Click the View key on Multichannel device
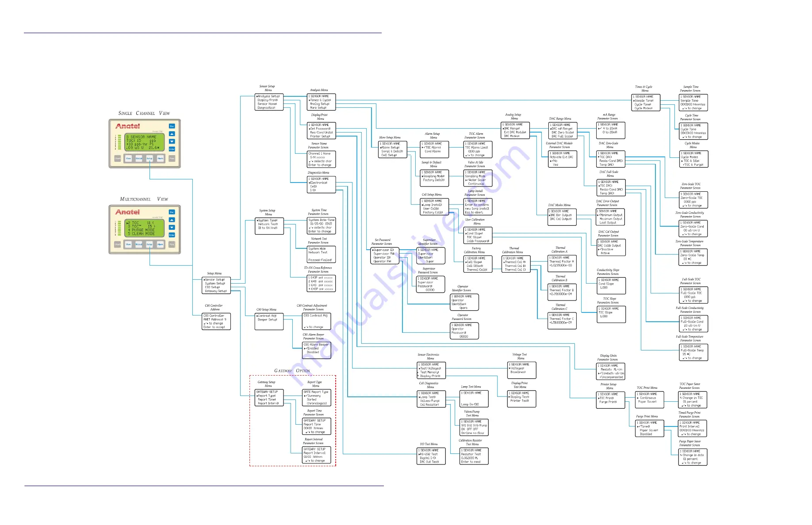812x525 pixels. tap(128, 244)
